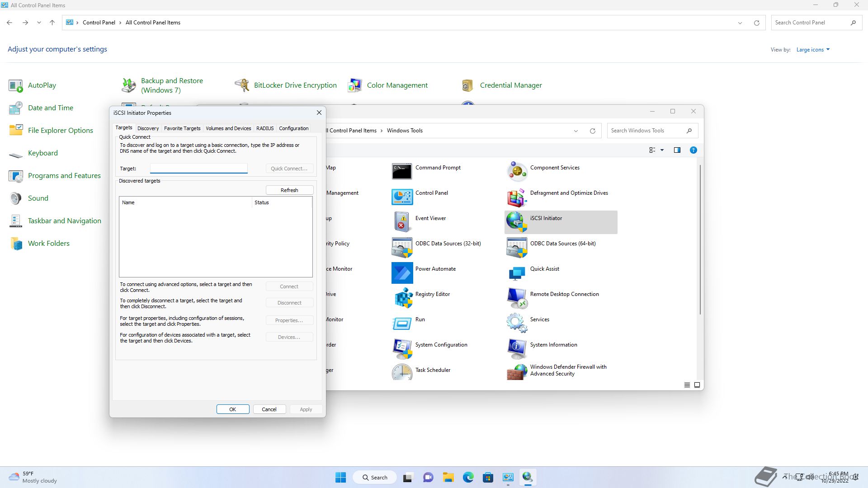Click Cancel in iSCSI Initiator Properties
This screenshot has width=868, height=488.
click(269, 409)
